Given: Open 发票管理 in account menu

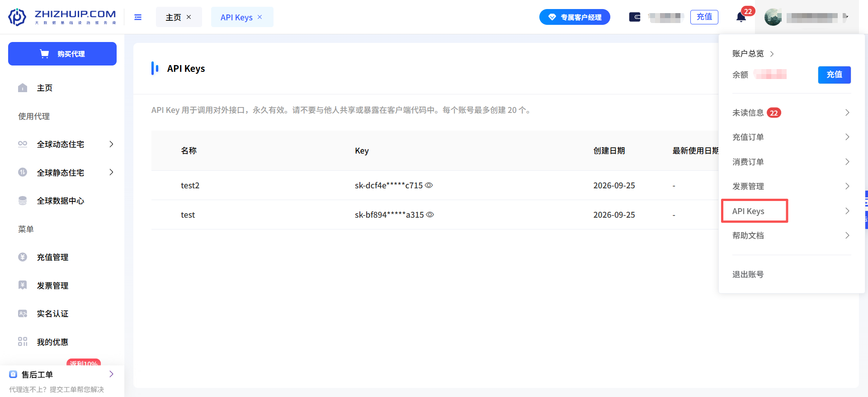Looking at the screenshot, I should [792, 186].
